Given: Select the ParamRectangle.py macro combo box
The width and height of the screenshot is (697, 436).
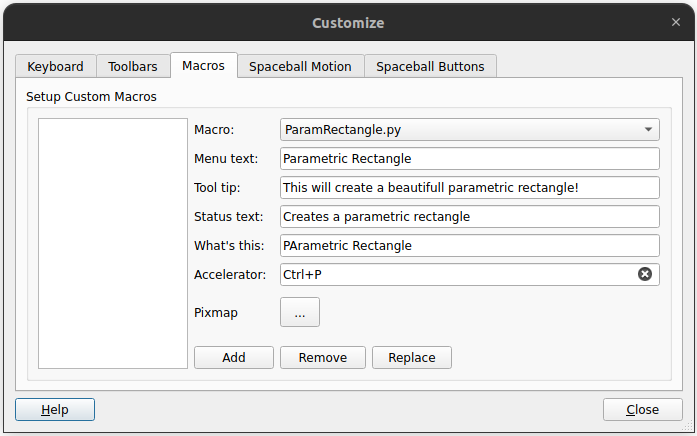Looking at the screenshot, I should click(x=469, y=129).
